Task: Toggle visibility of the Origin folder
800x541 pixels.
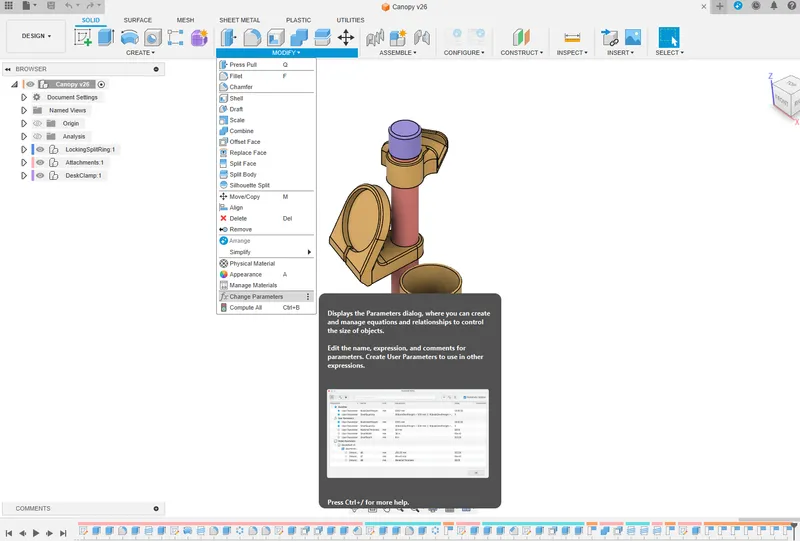Action: click(37, 123)
